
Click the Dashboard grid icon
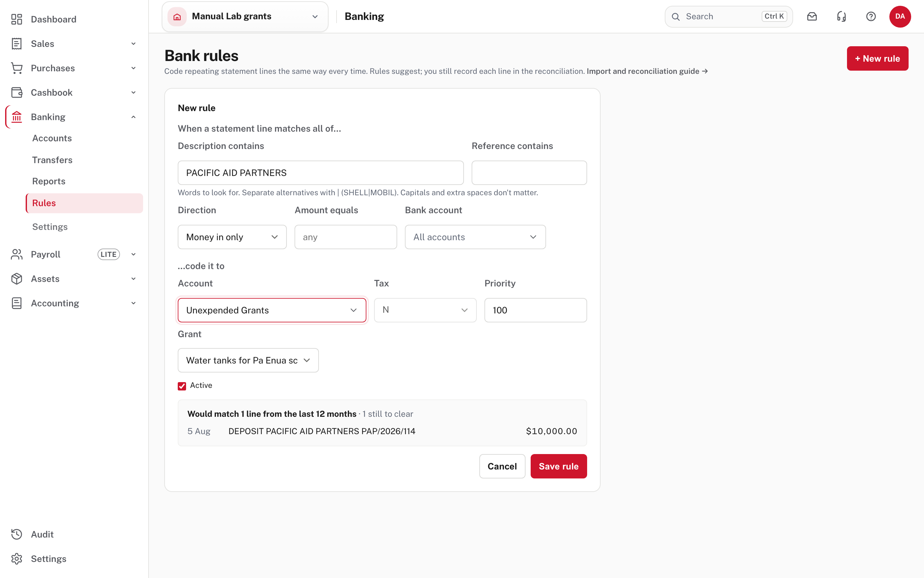[16, 19]
